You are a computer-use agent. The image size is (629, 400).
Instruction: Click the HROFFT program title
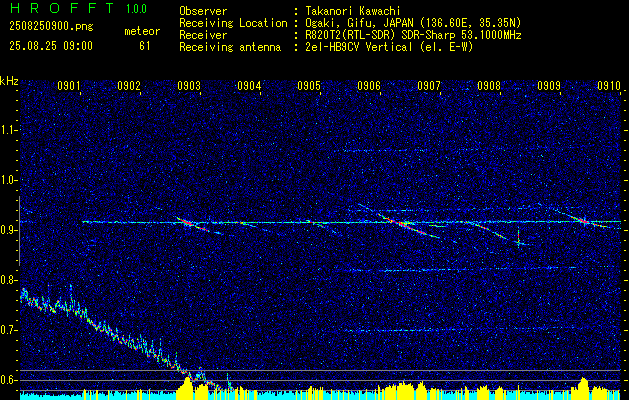point(61,8)
